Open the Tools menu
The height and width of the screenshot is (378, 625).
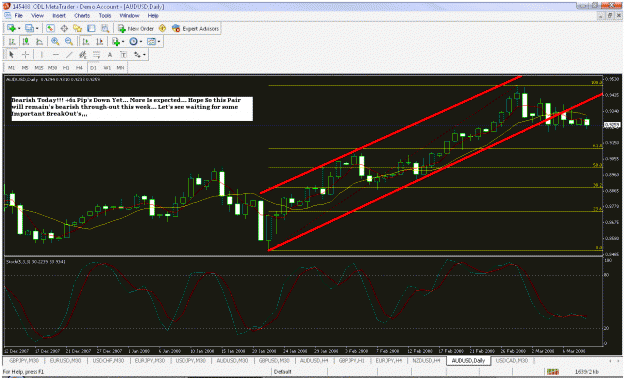[x=105, y=16]
